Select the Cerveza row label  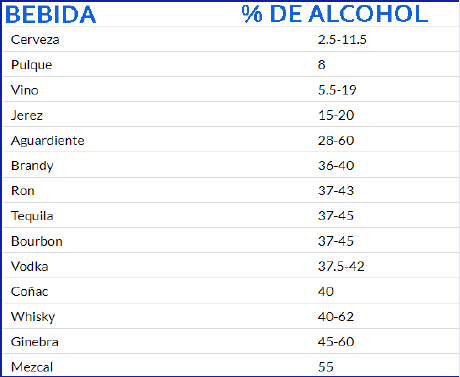click(x=35, y=40)
